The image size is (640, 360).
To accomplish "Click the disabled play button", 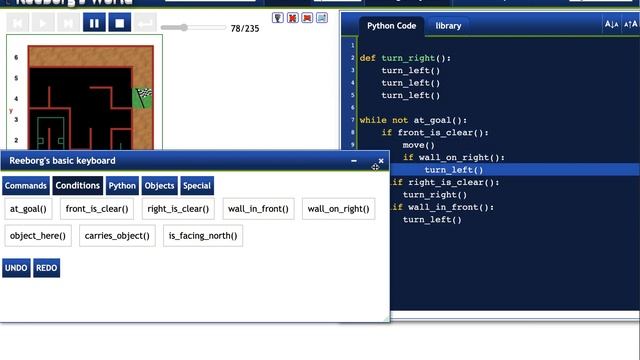I will tap(43, 23).
